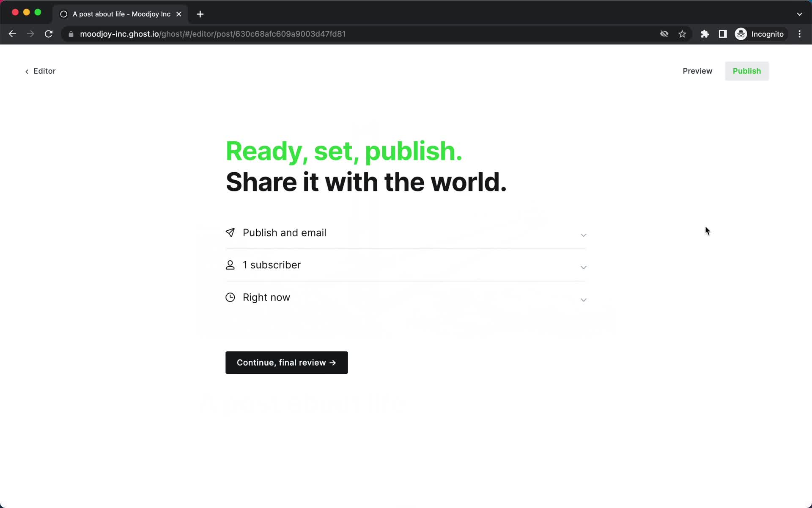This screenshot has width=812, height=508.
Task: Click the browser sidebar icon
Action: click(723, 34)
